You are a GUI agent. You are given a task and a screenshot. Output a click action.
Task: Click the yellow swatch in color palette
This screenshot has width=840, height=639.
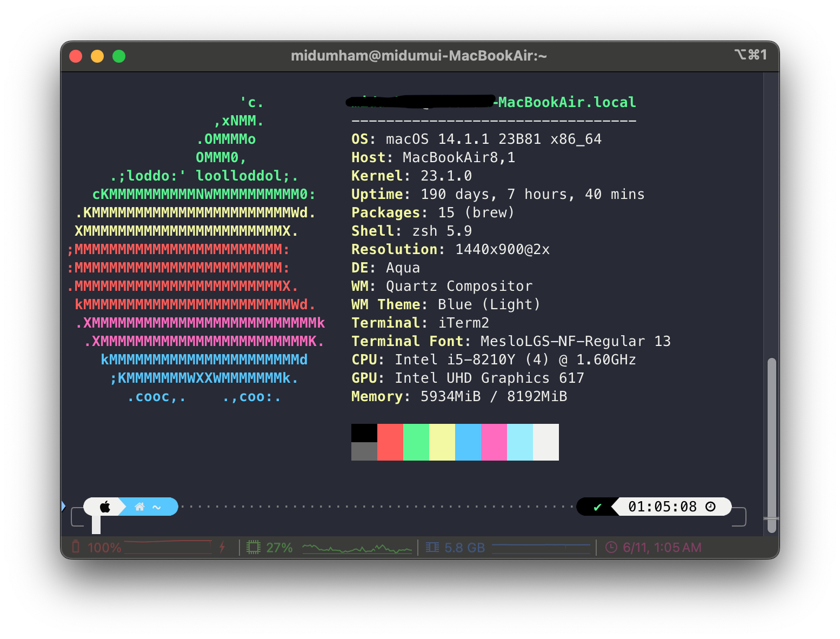pos(442,442)
